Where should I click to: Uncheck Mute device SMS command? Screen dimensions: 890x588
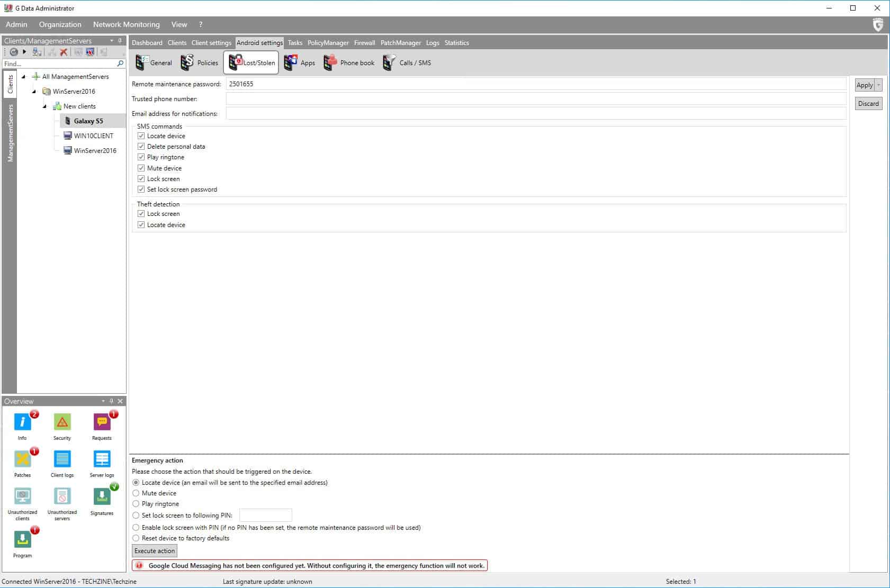point(141,168)
